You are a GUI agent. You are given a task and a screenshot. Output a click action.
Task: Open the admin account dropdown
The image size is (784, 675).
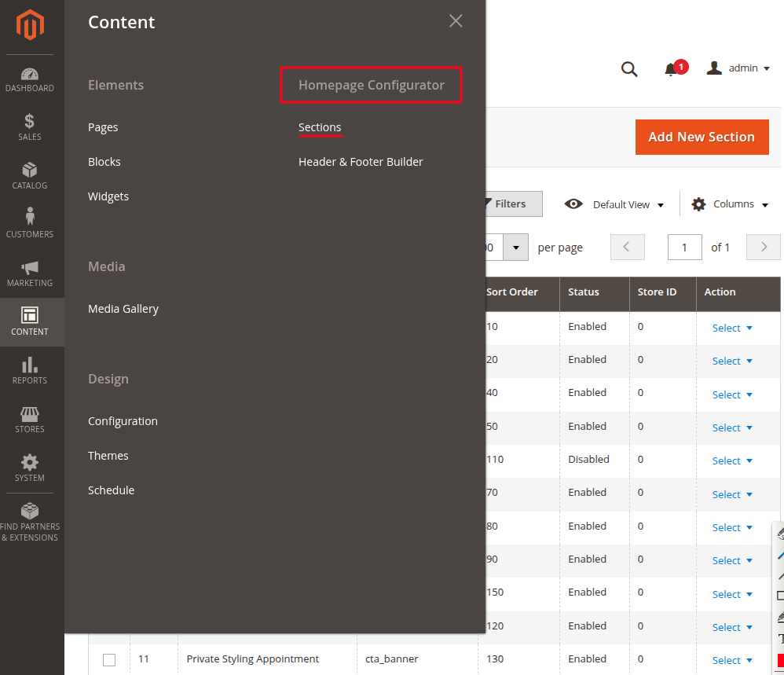click(x=738, y=68)
